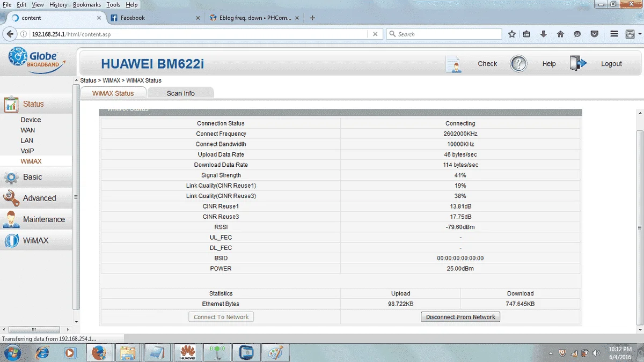Click Disconnect From Network button

tap(460, 317)
